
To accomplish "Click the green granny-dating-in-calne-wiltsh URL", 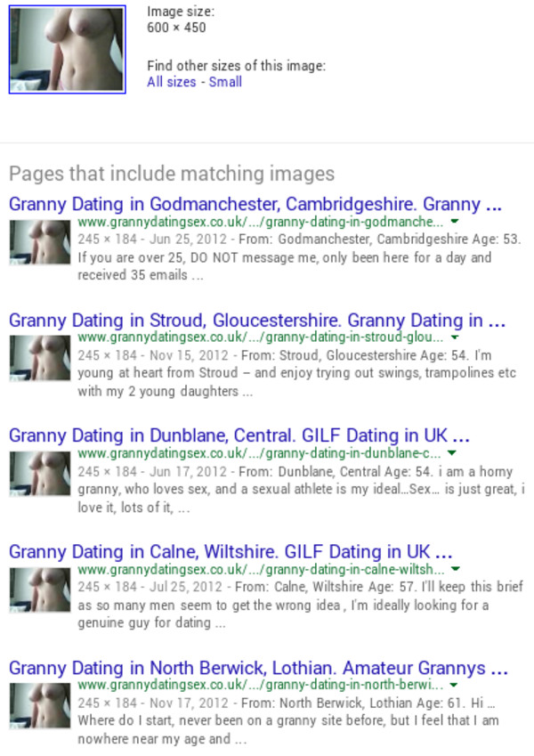I will point(261,569).
